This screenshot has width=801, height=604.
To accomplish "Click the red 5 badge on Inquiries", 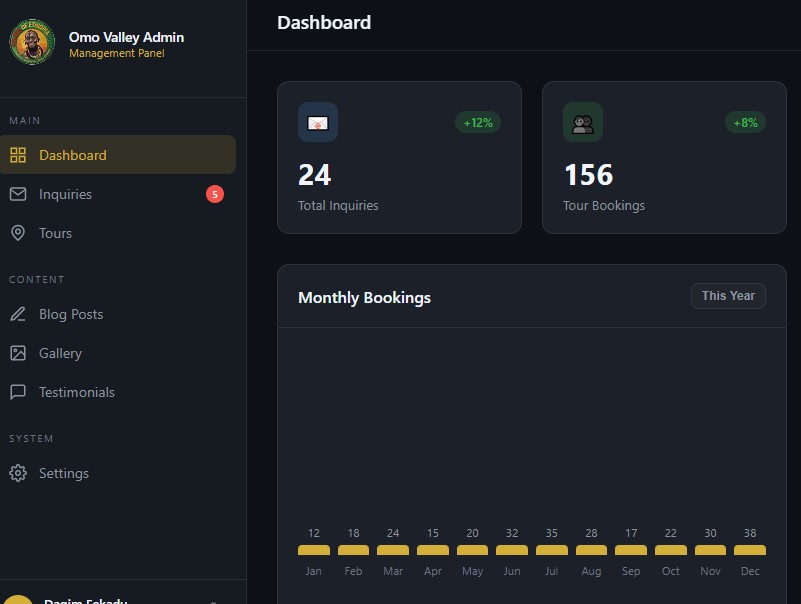I will tap(215, 194).
